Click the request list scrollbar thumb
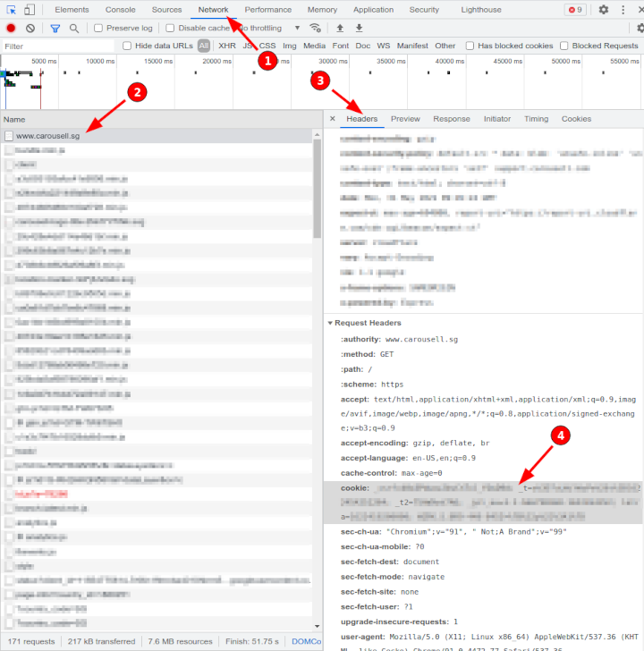This screenshot has height=651, width=644. click(x=318, y=189)
